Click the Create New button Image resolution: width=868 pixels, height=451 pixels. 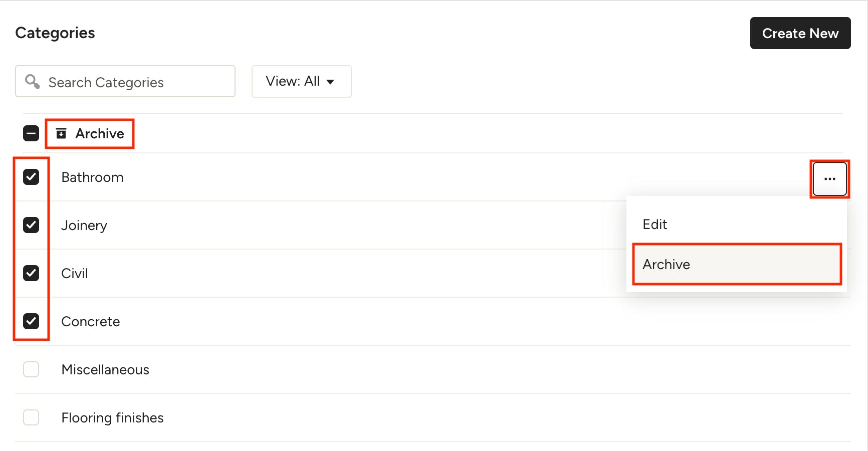click(x=800, y=33)
